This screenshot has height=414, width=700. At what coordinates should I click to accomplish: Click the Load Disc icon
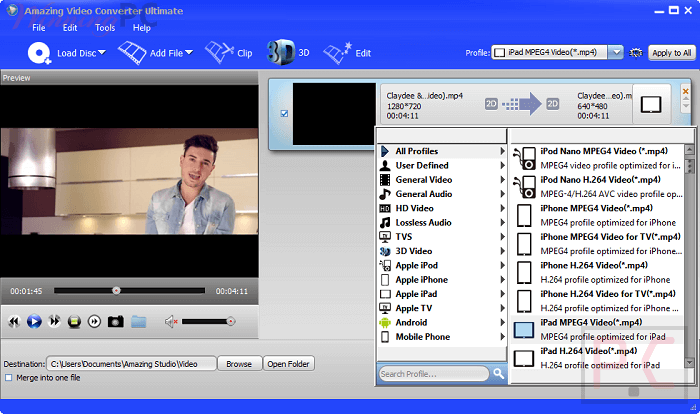pyautogui.click(x=39, y=53)
